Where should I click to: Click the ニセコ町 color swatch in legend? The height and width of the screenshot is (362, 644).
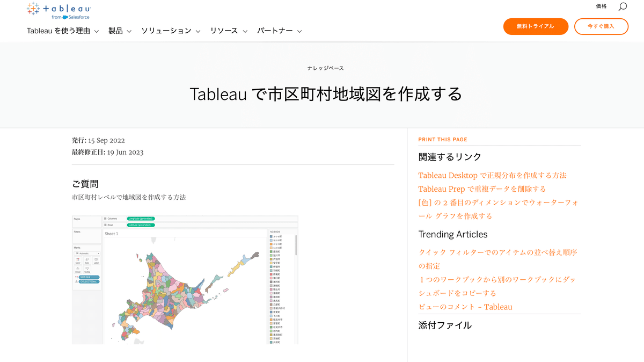(271, 244)
